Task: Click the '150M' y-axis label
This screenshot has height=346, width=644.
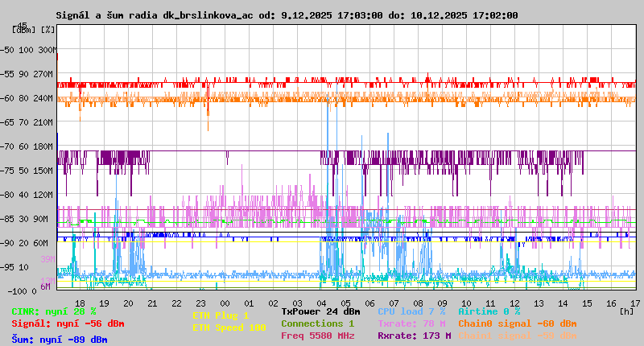Action: point(44,171)
